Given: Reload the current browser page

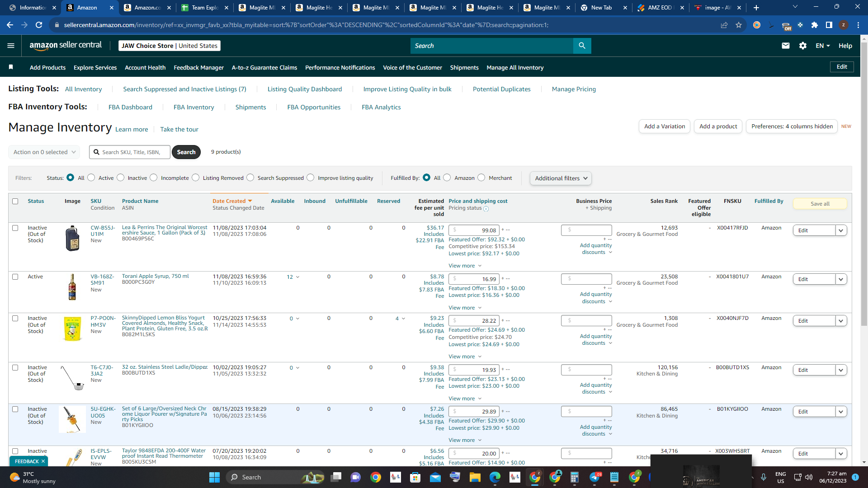Looking at the screenshot, I should click(39, 25).
